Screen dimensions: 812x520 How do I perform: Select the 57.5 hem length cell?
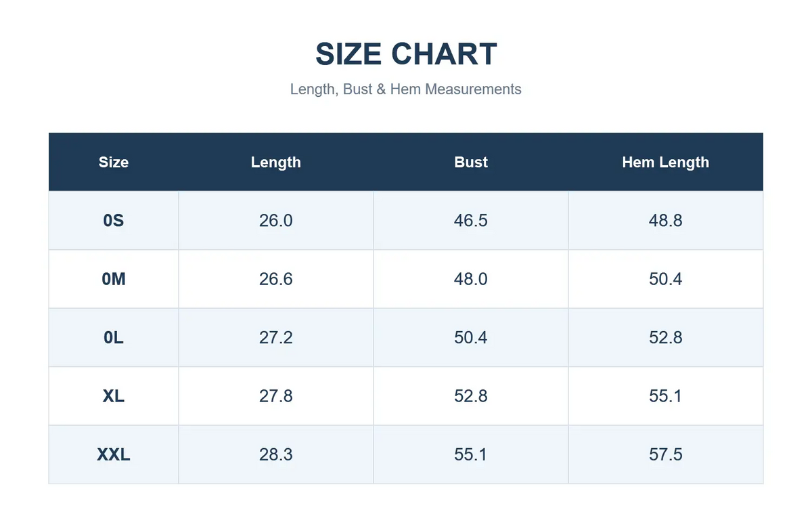click(x=666, y=454)
